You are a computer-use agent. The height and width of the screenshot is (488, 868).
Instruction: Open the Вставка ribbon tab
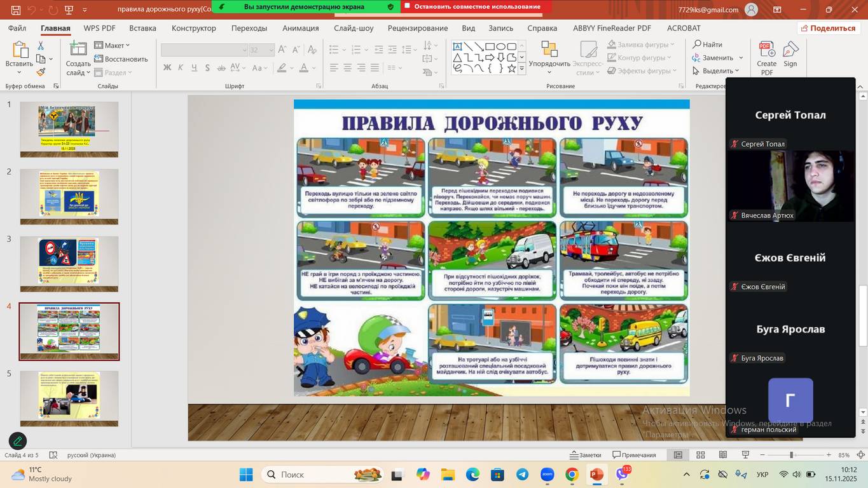(x=142, y=28)
